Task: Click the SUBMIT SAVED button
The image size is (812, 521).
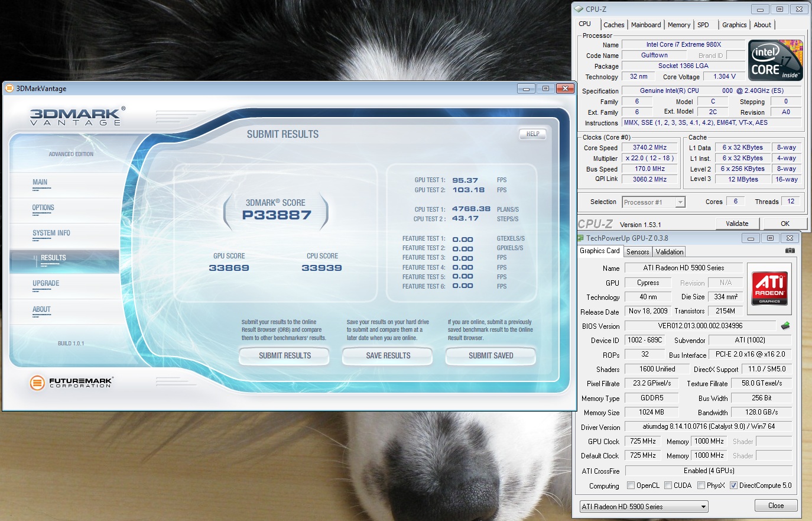Action: pyautogui.click(x=491, y=355)
